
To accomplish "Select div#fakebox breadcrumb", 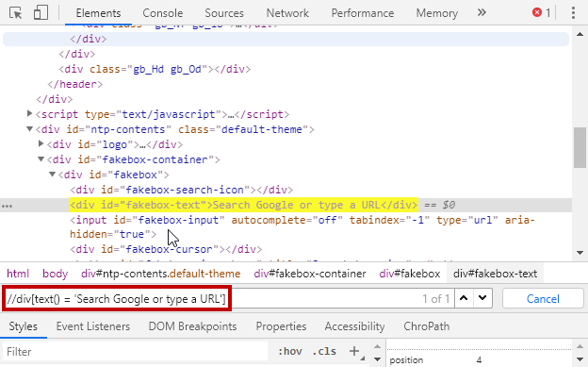I will click(x=410, y=274).
